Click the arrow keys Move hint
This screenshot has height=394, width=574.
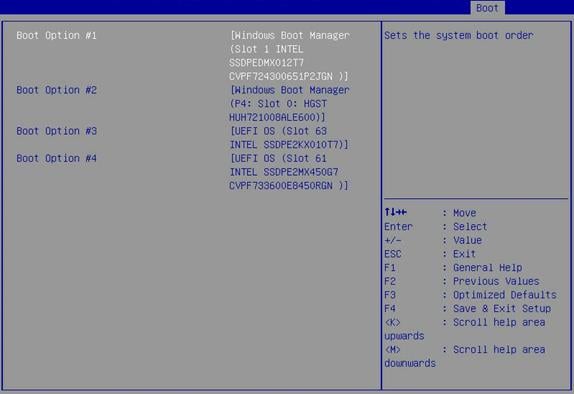[430, 213]
